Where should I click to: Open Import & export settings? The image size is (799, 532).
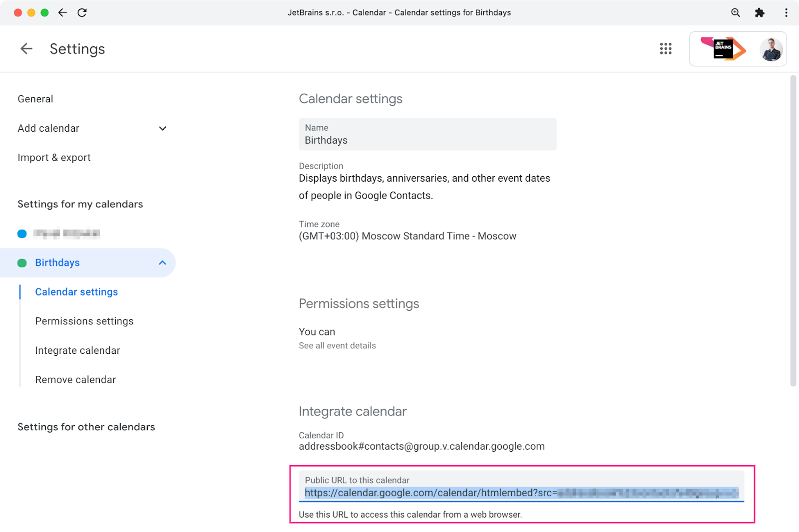pyautogui.click(x=54, y=158)
